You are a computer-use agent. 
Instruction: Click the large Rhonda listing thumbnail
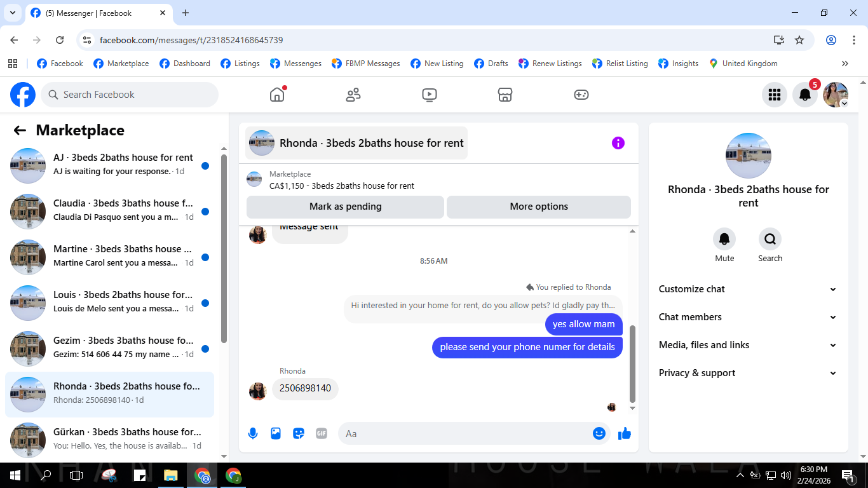coord(748,156)
